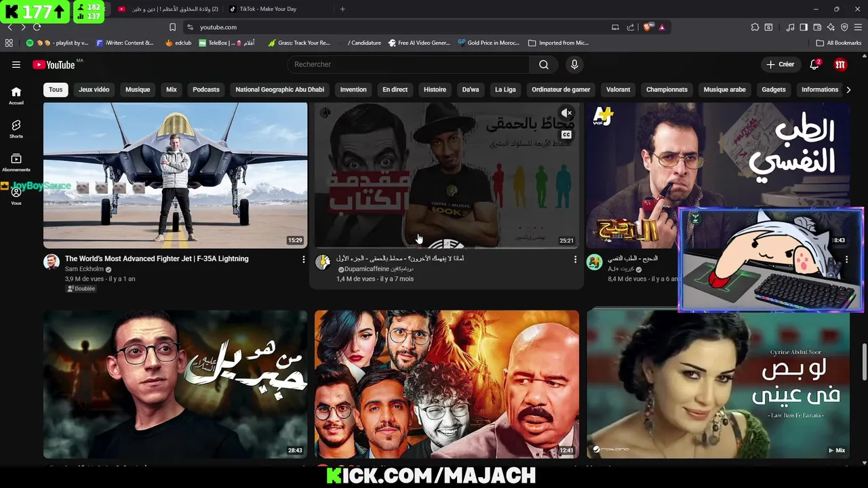Screen dimensions: 868x488
Task: Open the iWriter: Content bookmark
Action: (x=125, y=43)
